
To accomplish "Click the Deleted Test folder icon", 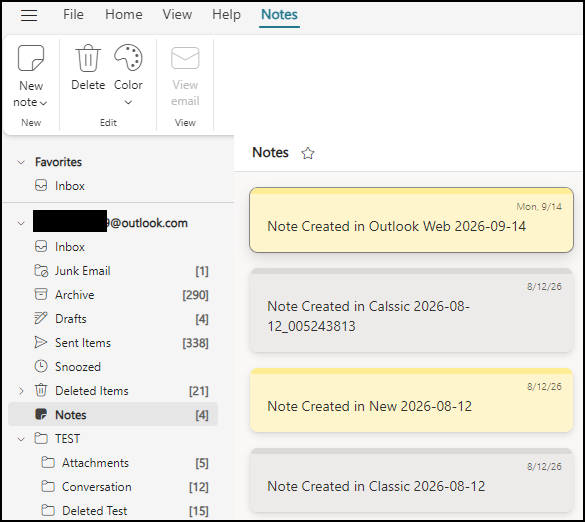I will tap(48, 510).
